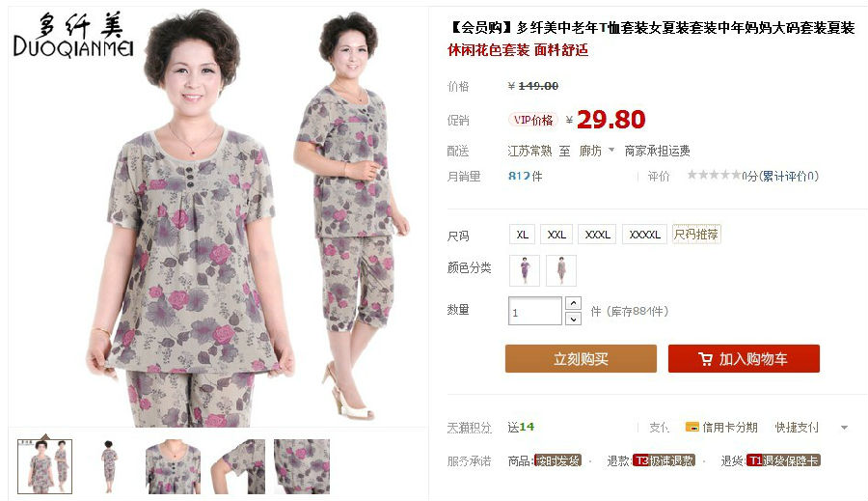Expand the payment methods arrow after 快捷支付

pos(844,428)
